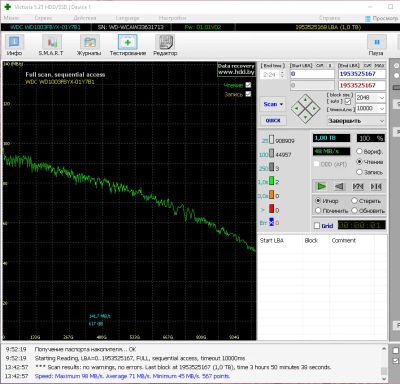Open the Журналы logs icon
The image size is (400, 384).
pos(89,45)
